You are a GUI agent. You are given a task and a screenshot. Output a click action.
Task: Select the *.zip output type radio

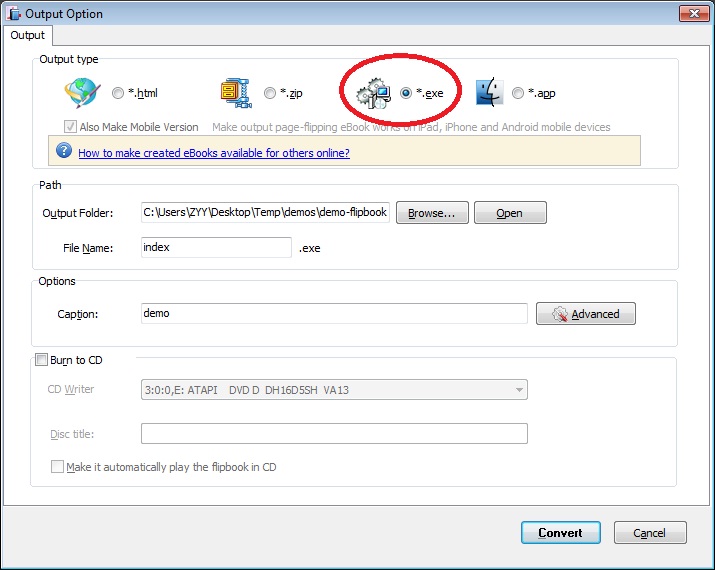click(x=270, y=93)
